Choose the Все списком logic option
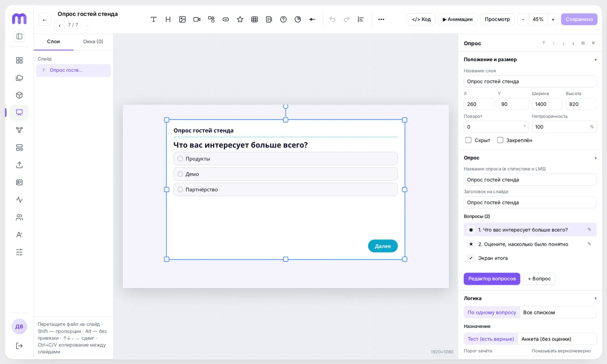This screenshot has height=364, width=607. [x=539, y=312]
